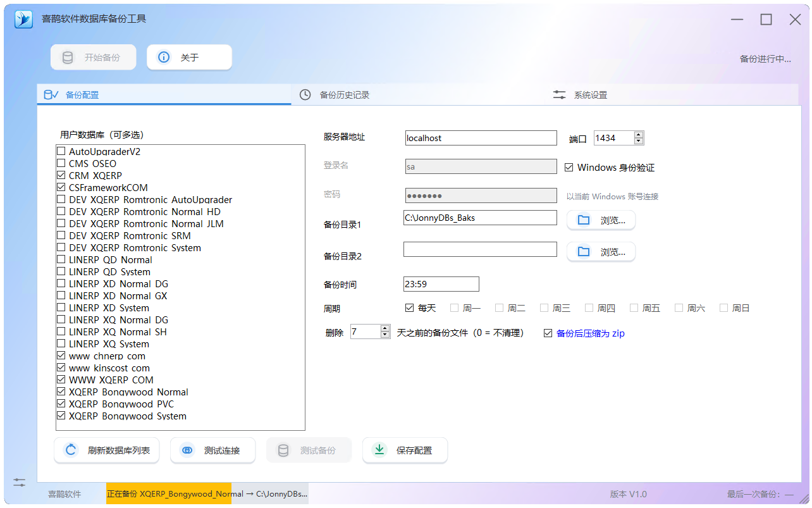The height and width of the screenshot is (508, 812).
Task: Click the 备份时间 23:59 field
Action: coord(441,284)
